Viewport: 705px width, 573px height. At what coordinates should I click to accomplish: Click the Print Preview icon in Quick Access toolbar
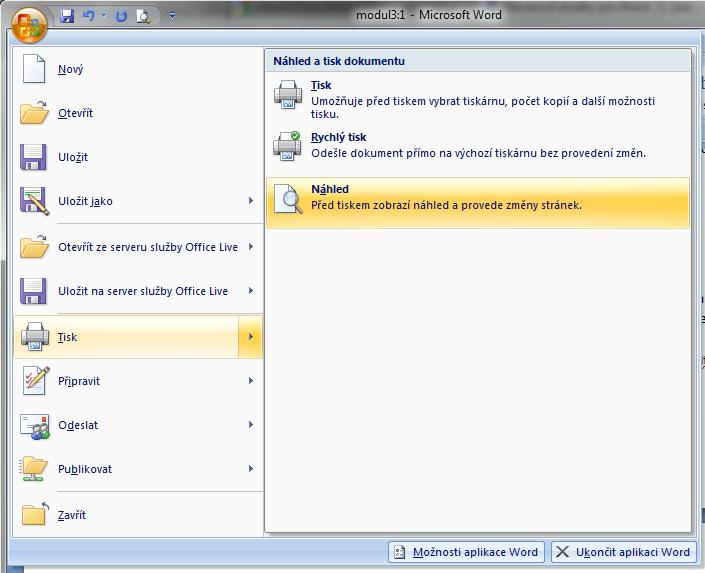[143, 17]
